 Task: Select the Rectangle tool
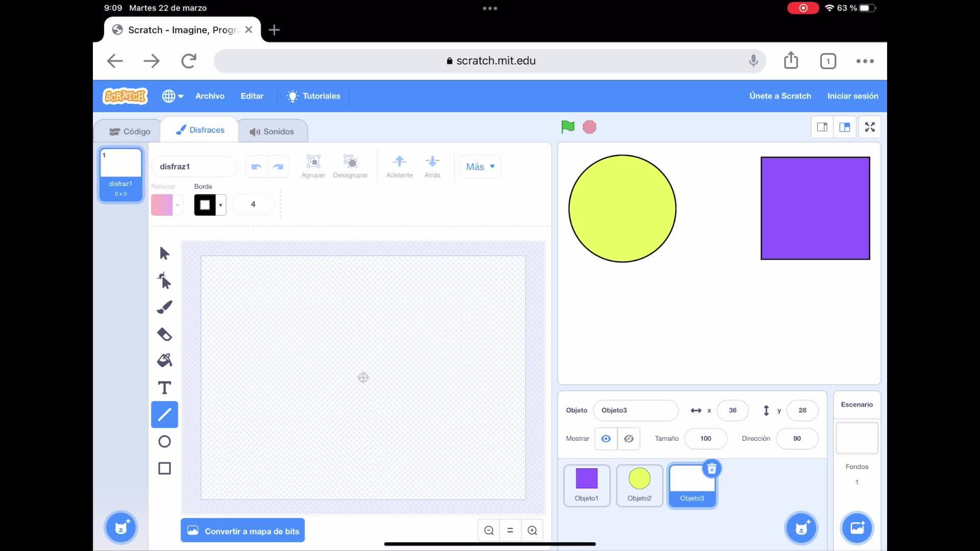(x=164, y=468)
